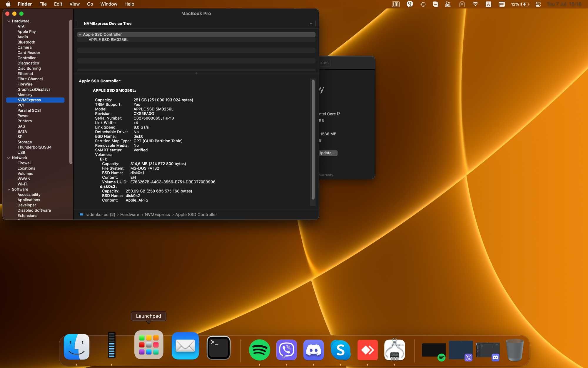Open the Apple menu

tap(8, 4)
